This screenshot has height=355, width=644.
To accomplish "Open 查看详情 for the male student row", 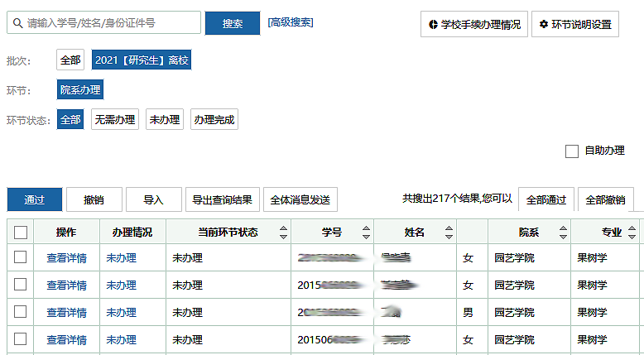I will (x=66, y=312).
